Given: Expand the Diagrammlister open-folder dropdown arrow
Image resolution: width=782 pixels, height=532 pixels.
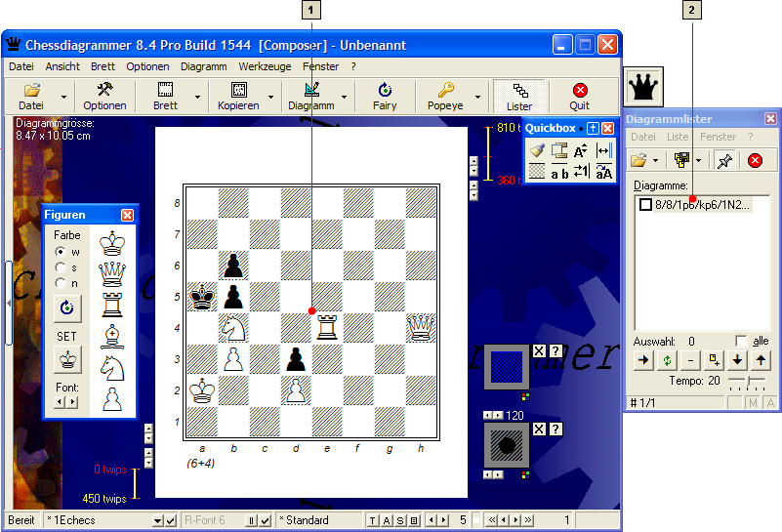Looking at the screenshot, I should click(x=655, y=160).
